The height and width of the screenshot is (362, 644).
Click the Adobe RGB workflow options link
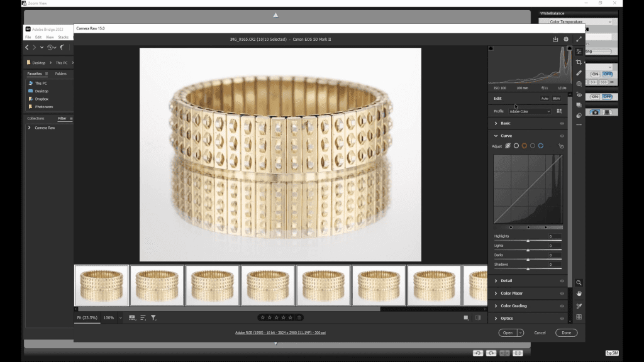280,333
